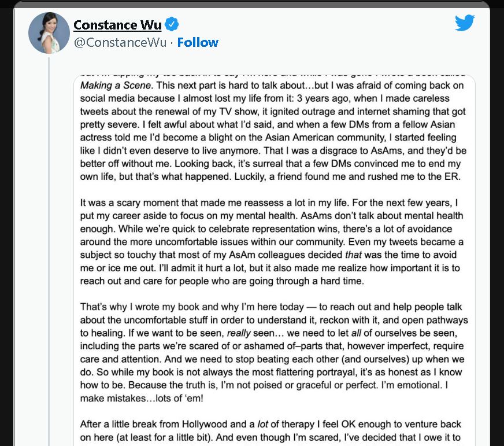Click the italicized word "really"
This screenshot has width=504, height=446.
click(x=239, y=333)
